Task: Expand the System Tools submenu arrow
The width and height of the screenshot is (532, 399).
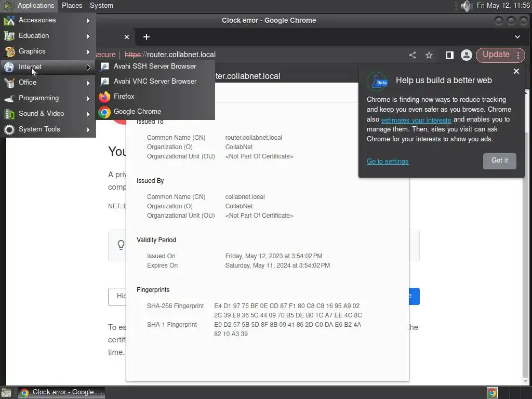Action: [x=88, y=130]
